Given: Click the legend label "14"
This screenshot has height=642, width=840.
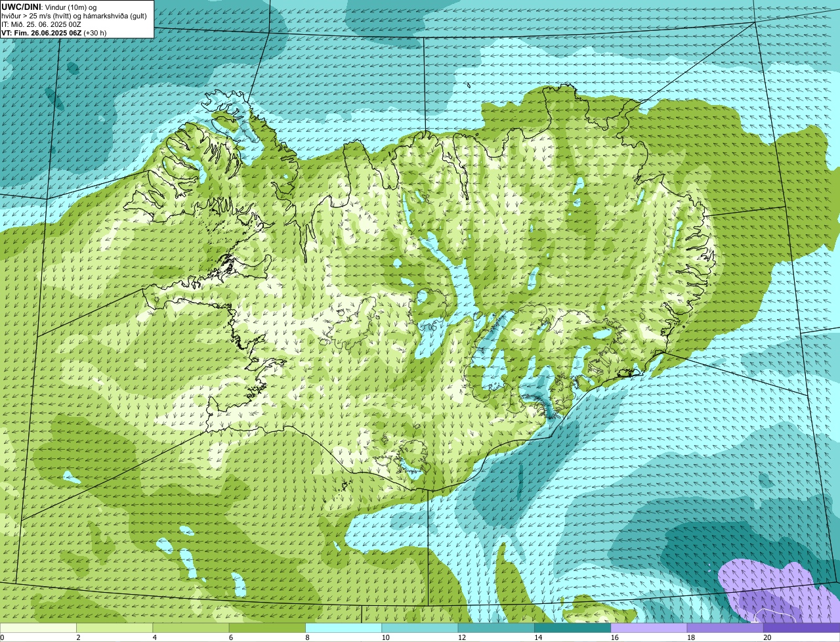Looking at the screenshot, I should pyautogui.click(x=537, y=637).
